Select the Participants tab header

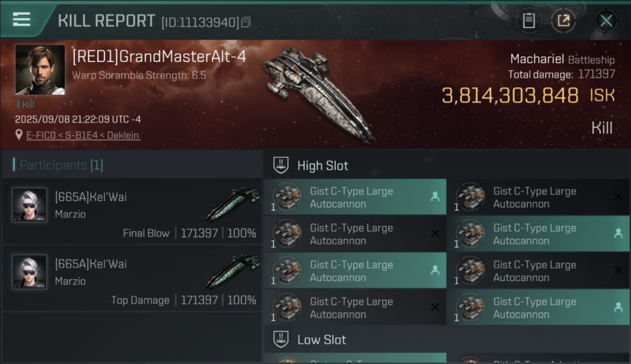pos(61,165)
